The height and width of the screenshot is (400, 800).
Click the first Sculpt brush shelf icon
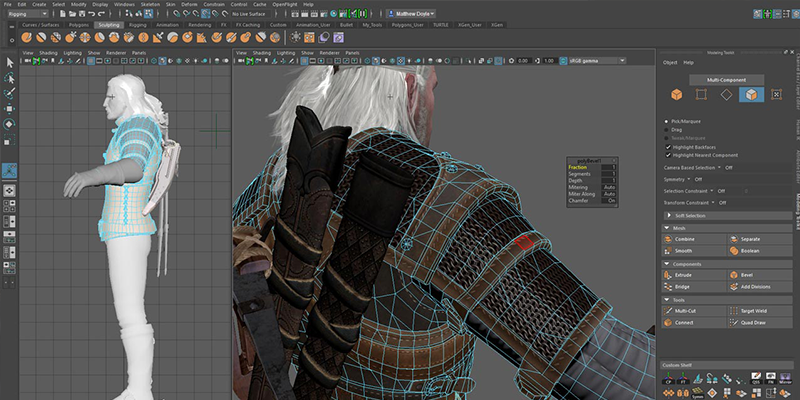27,37
